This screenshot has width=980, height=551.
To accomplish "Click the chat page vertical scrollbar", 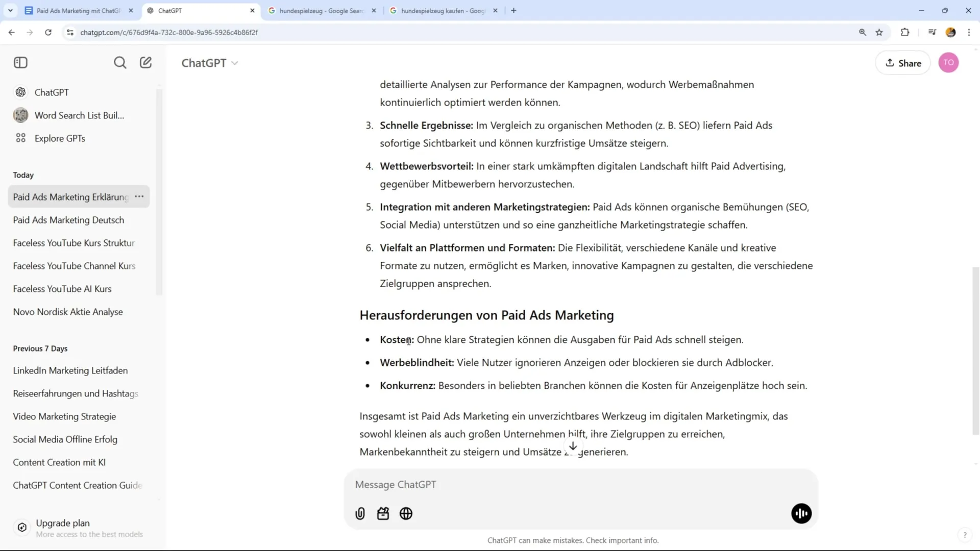I will 975,351.
